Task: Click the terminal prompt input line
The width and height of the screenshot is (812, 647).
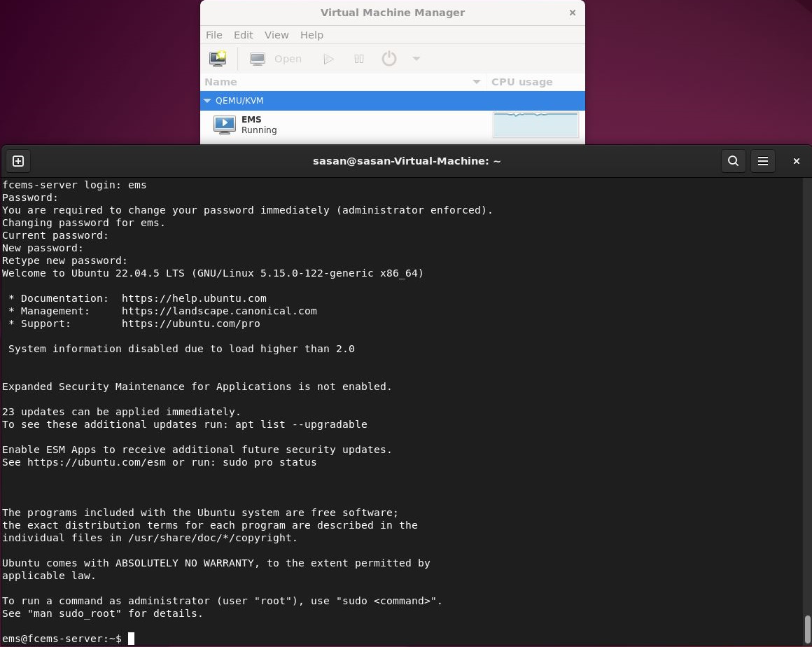Action: click(130, 638)
